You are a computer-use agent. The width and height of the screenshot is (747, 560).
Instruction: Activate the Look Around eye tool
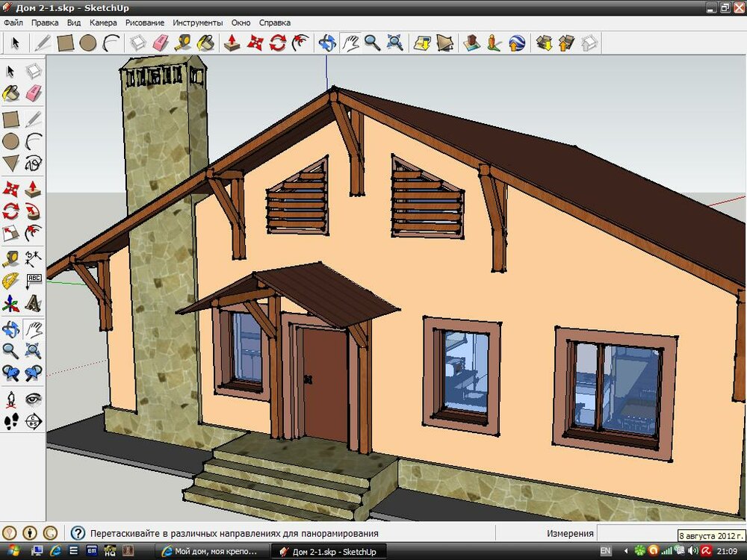tap(34, 399)
